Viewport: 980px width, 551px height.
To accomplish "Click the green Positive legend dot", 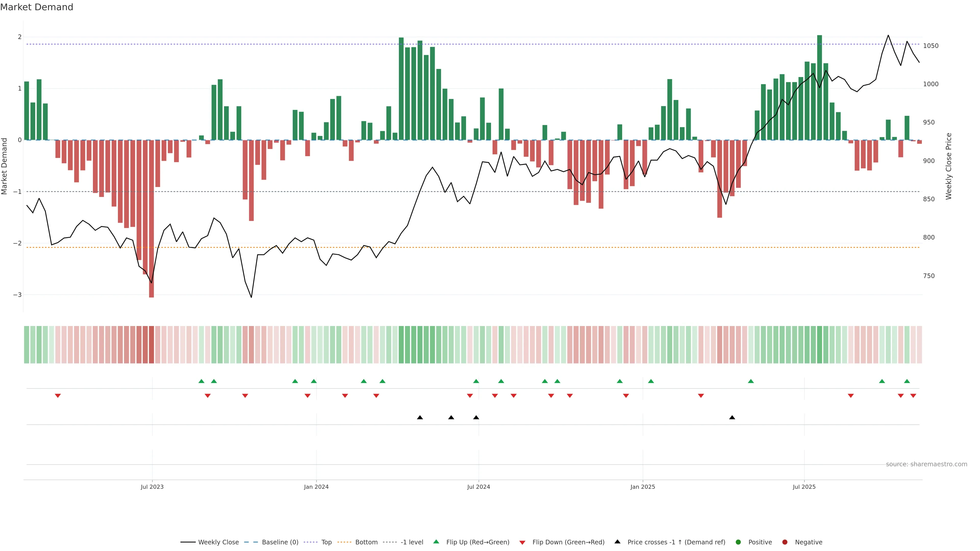I will pyautogui.click(x=738, y=542).
